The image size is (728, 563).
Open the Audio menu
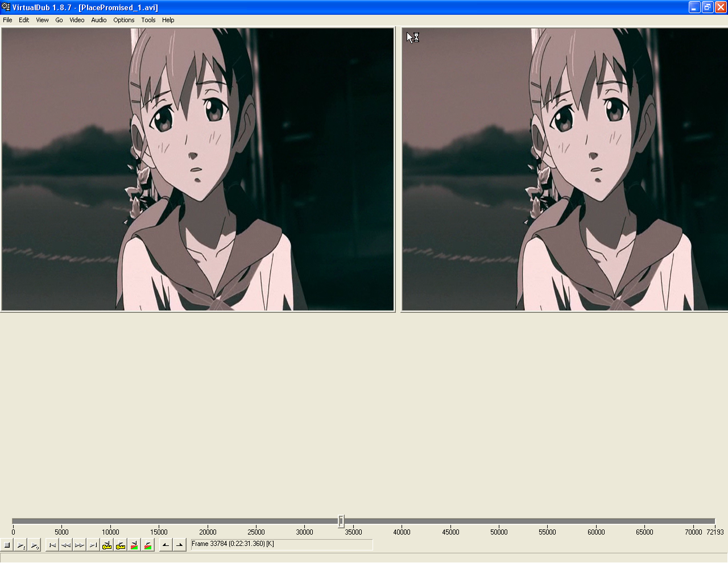pyautogui.click(x=99, y=20)
